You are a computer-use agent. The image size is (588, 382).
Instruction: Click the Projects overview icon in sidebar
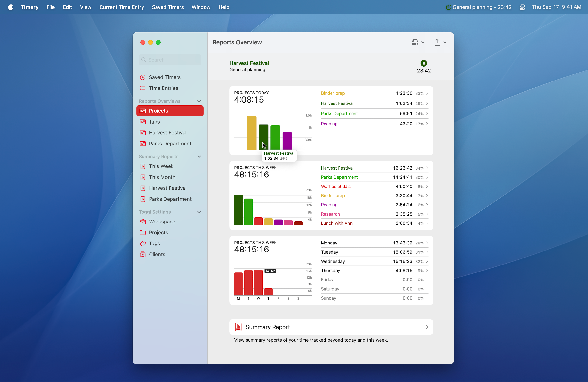tap(143, 111)
